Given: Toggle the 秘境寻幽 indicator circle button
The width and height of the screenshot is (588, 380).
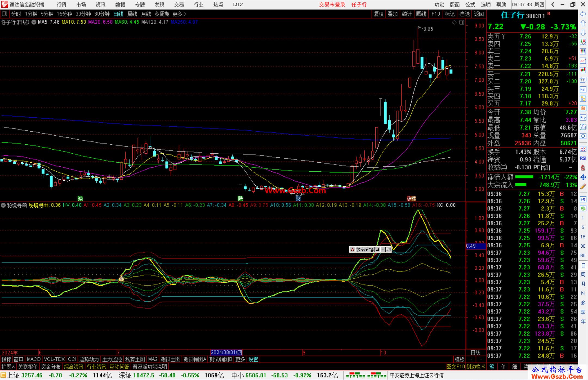Looking at the screenshot, I should coord(3,205).
